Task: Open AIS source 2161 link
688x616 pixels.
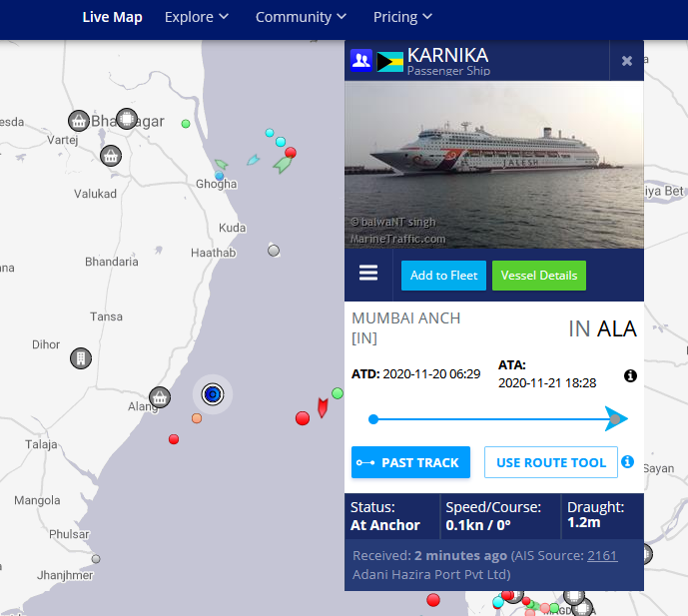Action: click(x=602, y=555)
